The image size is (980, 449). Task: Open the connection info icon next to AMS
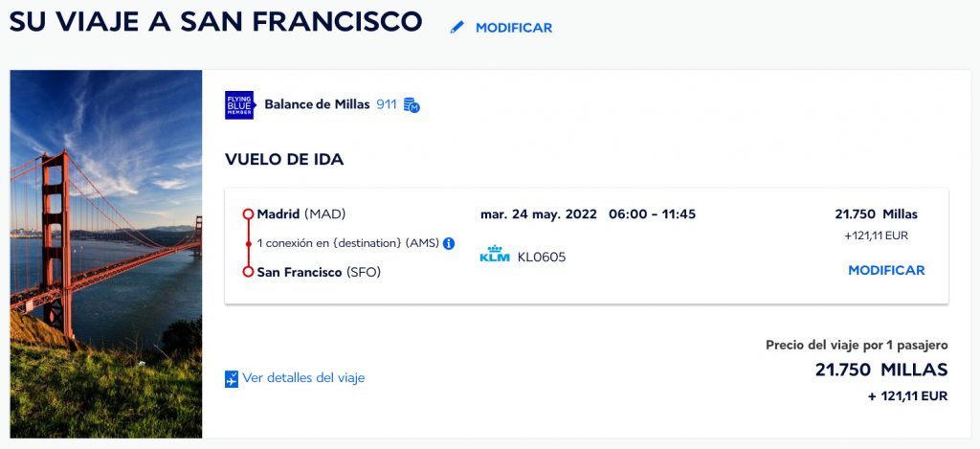[449, 244]
